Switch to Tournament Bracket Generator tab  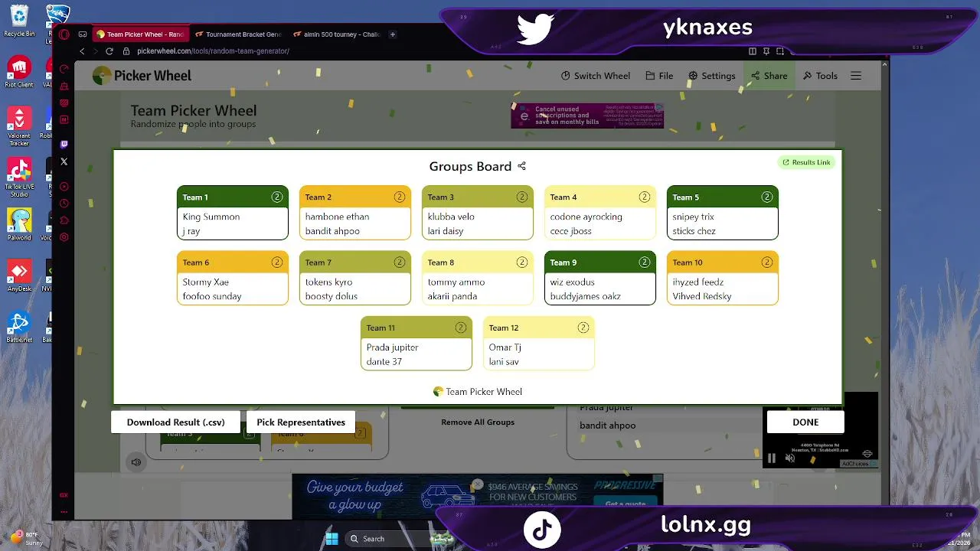pos(237,34)
